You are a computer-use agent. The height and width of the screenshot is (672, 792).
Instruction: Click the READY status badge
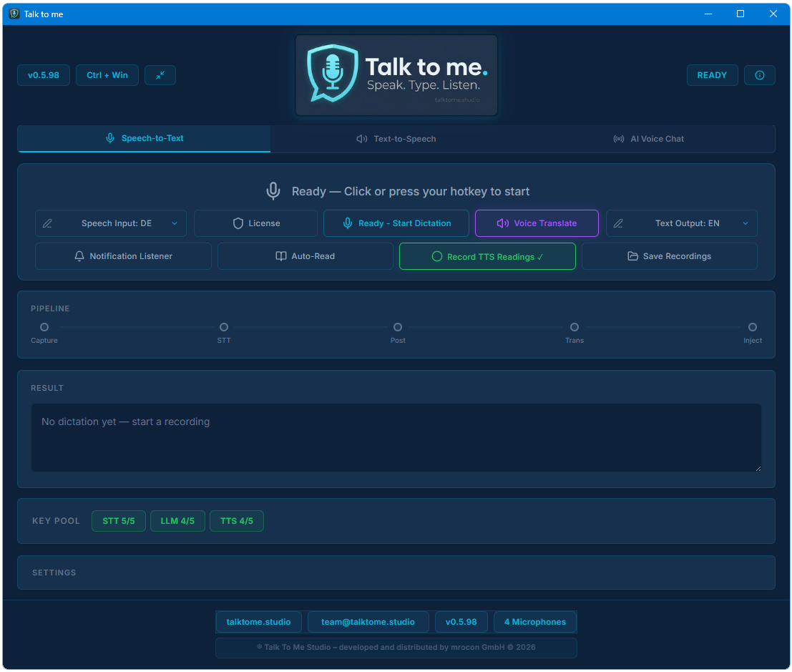tap(712, 75)
